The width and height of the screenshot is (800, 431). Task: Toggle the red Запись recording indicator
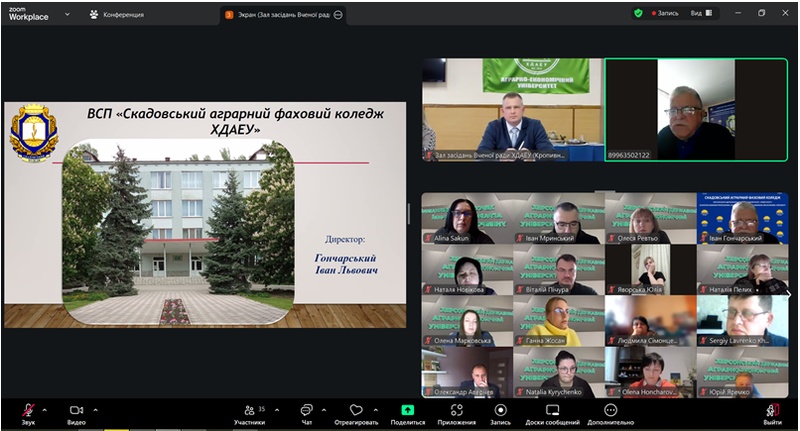tap(665, 13)
